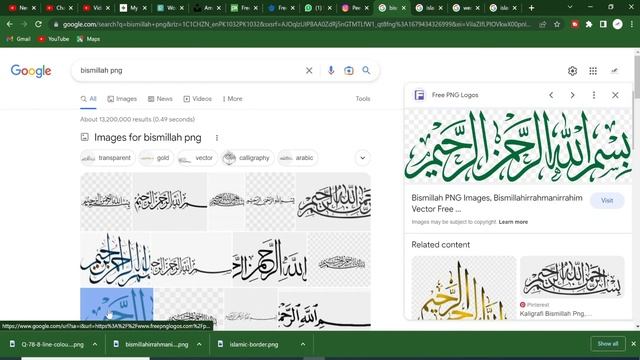Open the side panel icon in toolbar
Viewport: 640px width, 360px height.
point(603,24)
